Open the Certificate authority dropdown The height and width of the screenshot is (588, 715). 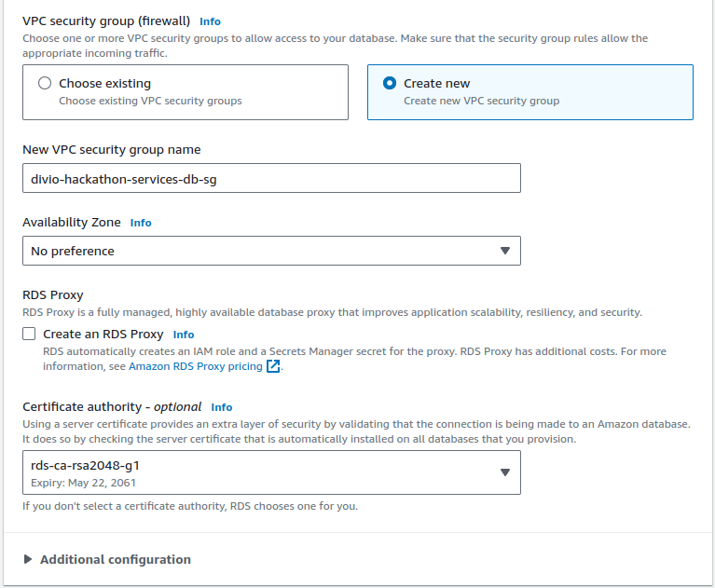(x=270, y=472)
